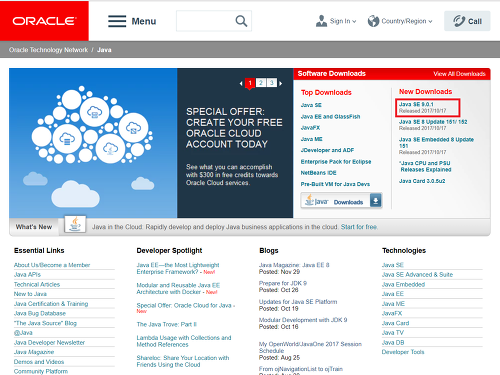The width and height of the screenshot is (500, 375).
Task: Click the Country/Region globe icon
Action: 373,21
